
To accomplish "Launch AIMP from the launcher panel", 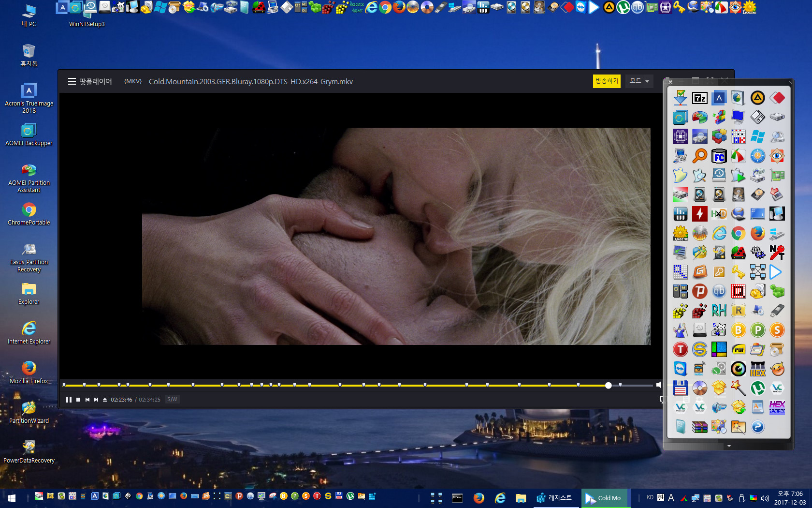I will pos(757,98).
